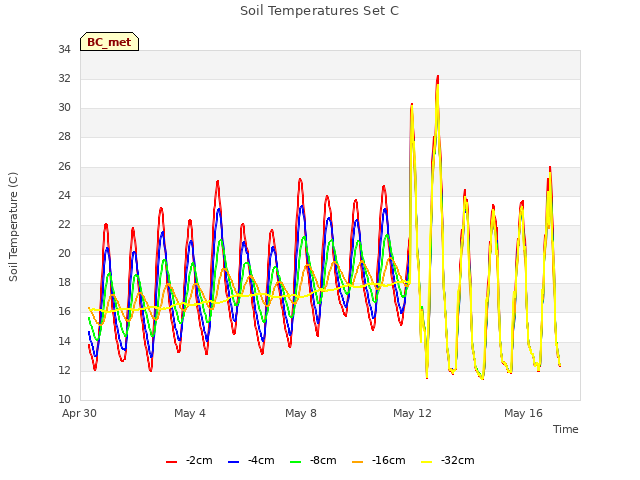Click the green -8cm legend swatch

coord(296,462)
